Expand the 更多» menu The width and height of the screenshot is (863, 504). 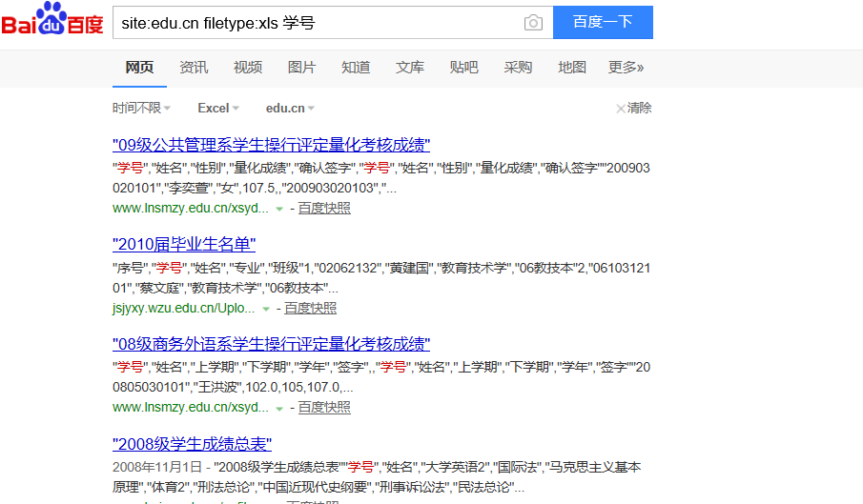(626, 68)
